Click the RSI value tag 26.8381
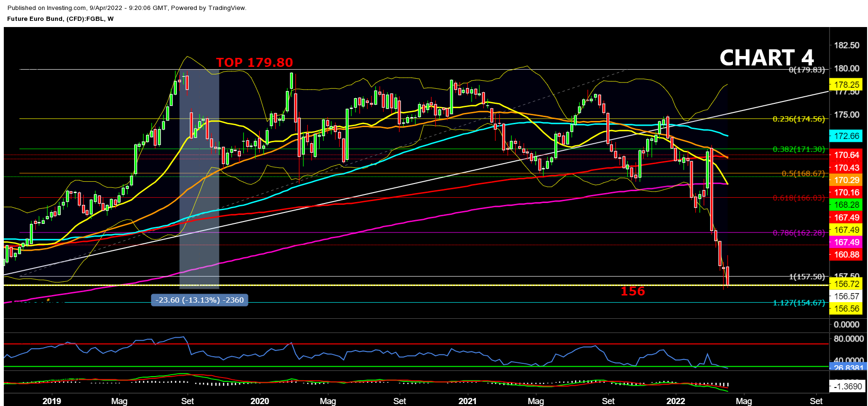Image resolution: width=868 pixels, height=406 pixels. (848, 367)
